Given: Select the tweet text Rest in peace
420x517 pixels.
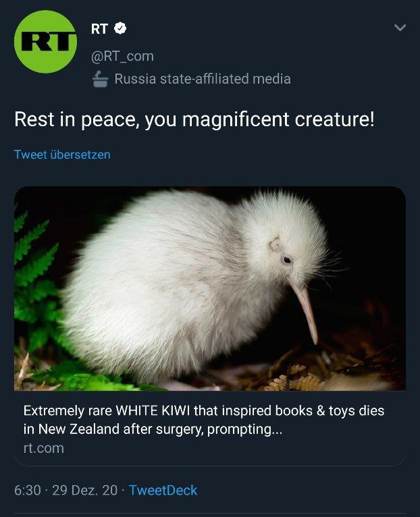Looking at the screenshot, I should (x=74, y=119).
